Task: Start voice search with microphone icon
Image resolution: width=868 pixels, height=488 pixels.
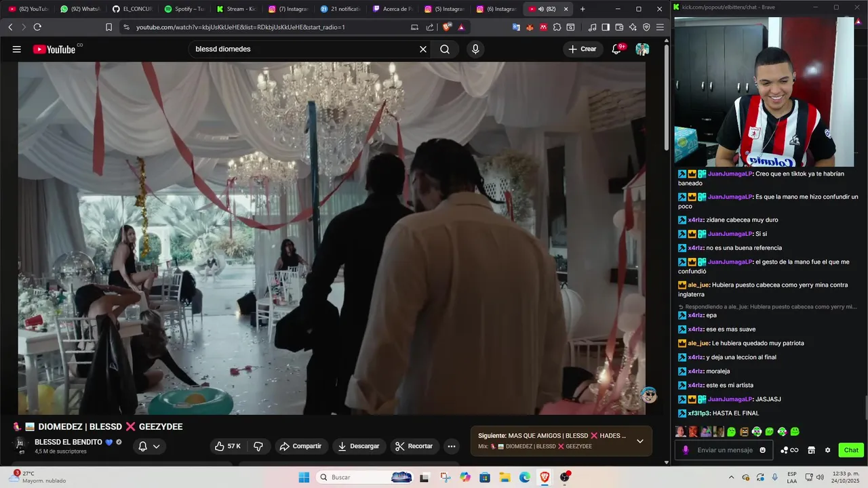Action: coord(475,49)
